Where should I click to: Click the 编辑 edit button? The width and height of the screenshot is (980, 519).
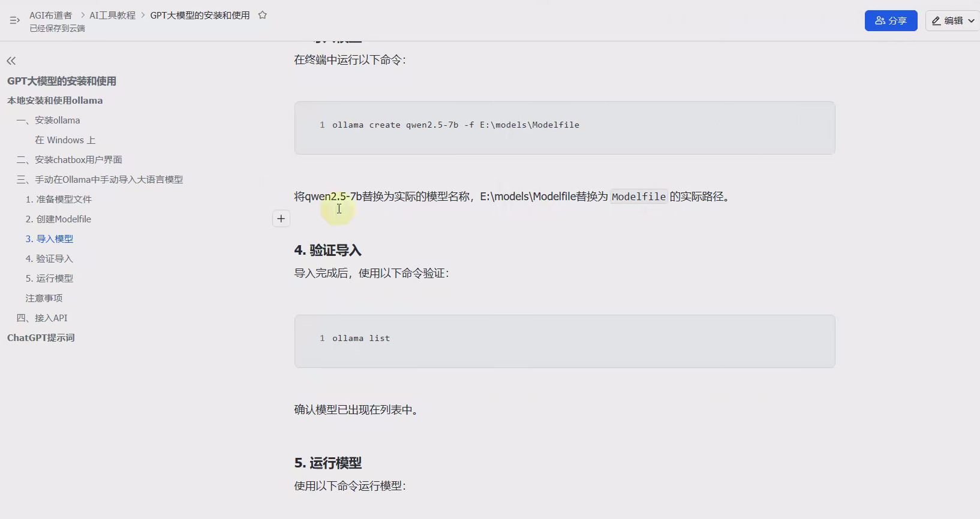point(948,20)
